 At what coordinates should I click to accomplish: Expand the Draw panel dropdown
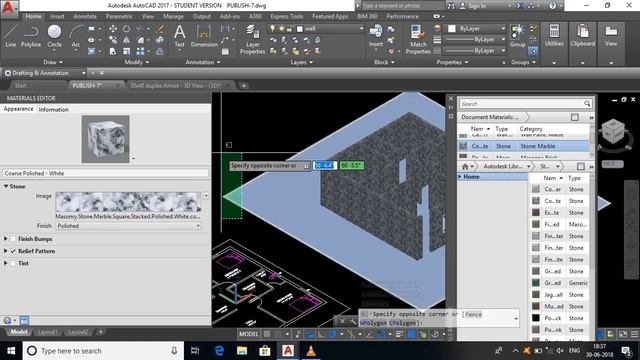(53, 62)
